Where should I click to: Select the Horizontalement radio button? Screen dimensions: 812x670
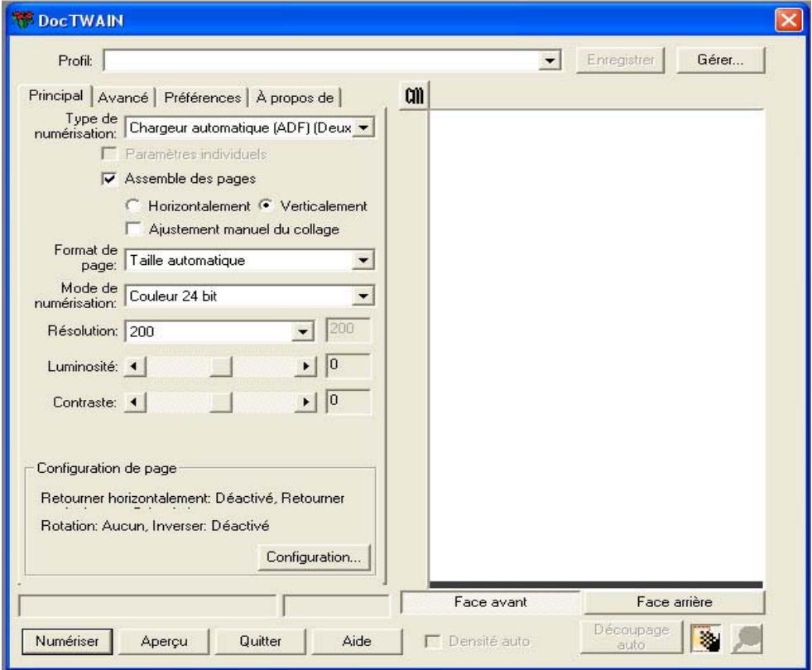tap(132, 205)
